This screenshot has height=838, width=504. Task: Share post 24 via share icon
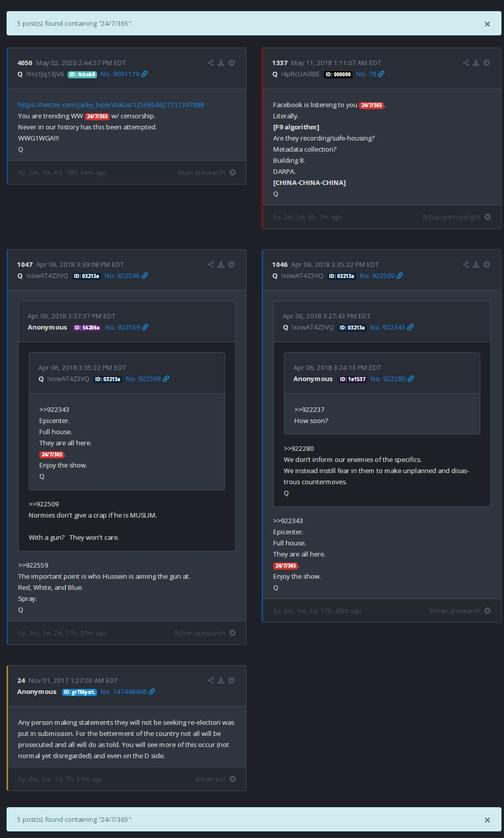coord(211,680)
